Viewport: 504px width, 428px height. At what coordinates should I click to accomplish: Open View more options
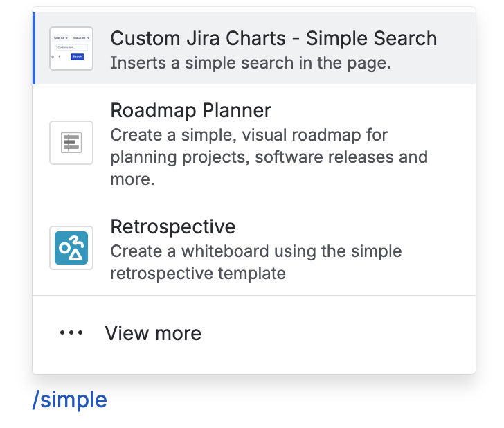(153, 333)
